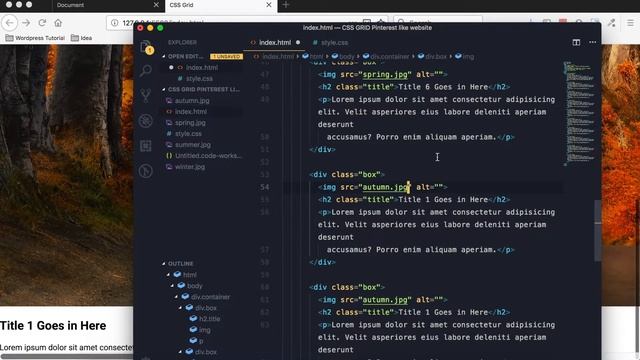Go back in the Firefox browser
Image resolution: width=640 pixels, height=360 pixels.
[10, 23]
